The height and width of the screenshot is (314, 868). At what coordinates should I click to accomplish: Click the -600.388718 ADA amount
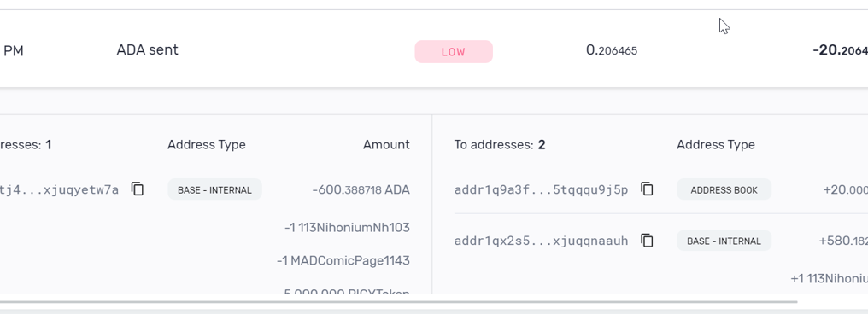[x=361, y=190]
